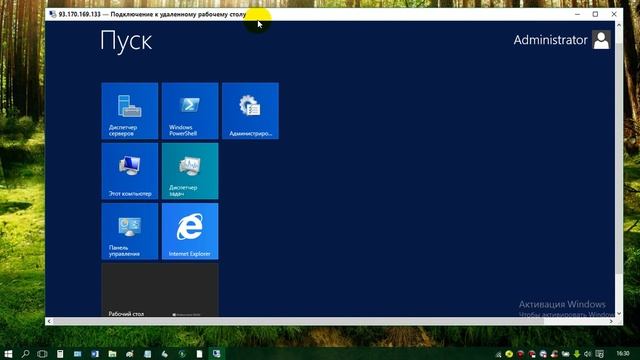
Task: Close the remote desktop connection window
Action: (x=614, y=14)
